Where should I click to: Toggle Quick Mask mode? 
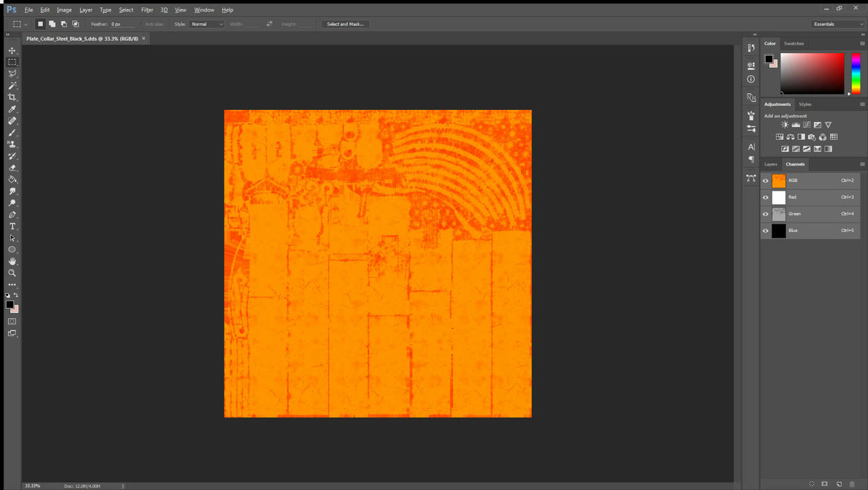pyautogui.click(x=12, y=321)
